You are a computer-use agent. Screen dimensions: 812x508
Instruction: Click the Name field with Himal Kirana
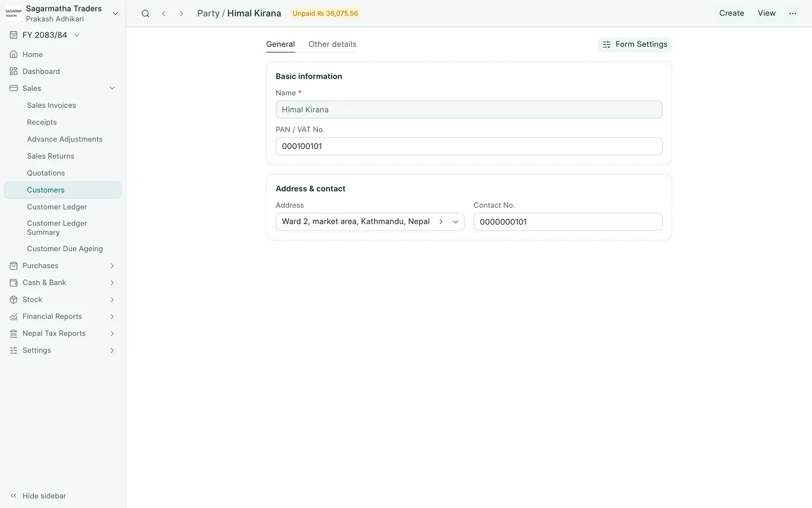(x=469, y=110)
